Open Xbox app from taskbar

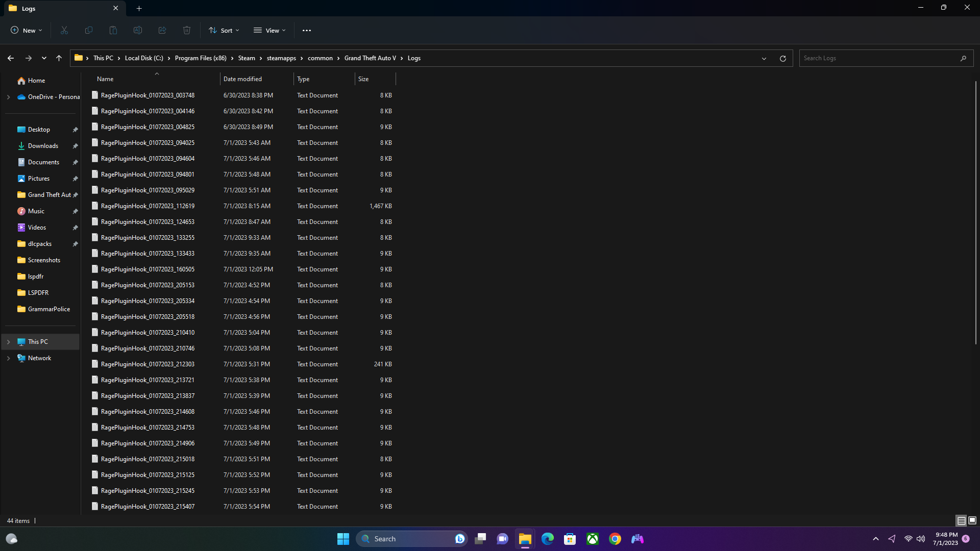pos(592,539)
